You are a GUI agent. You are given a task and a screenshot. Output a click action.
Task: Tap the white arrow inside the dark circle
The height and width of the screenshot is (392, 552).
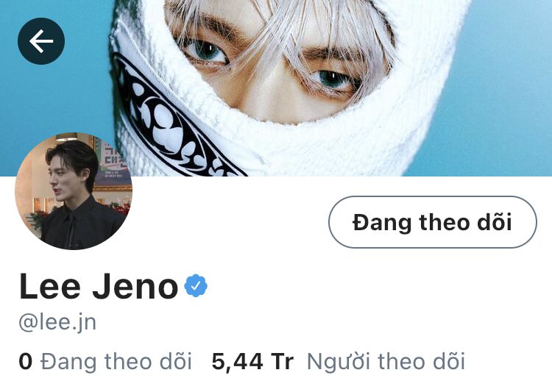point(41,41)
